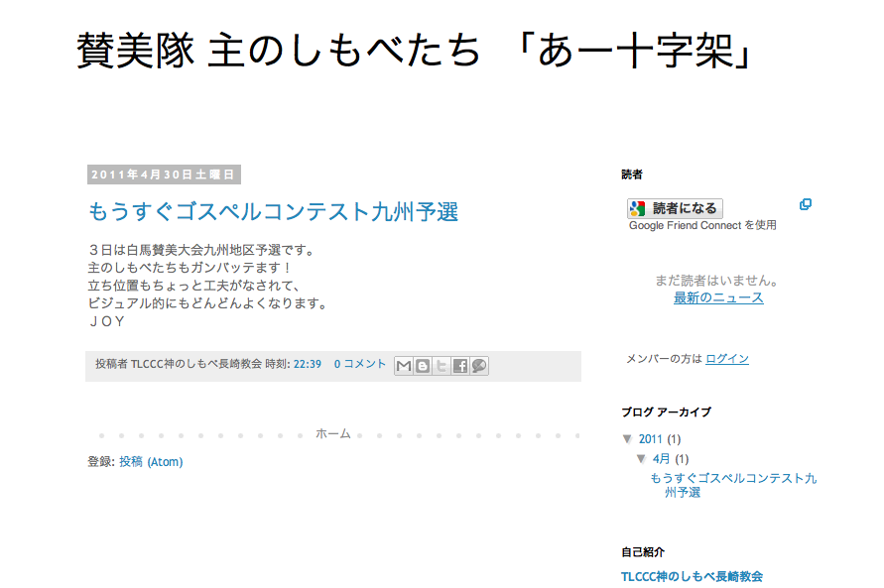Open the post title もうすぐゴスペルコンテスト九州予選
The image size is (884, 588).
(274, 212)
